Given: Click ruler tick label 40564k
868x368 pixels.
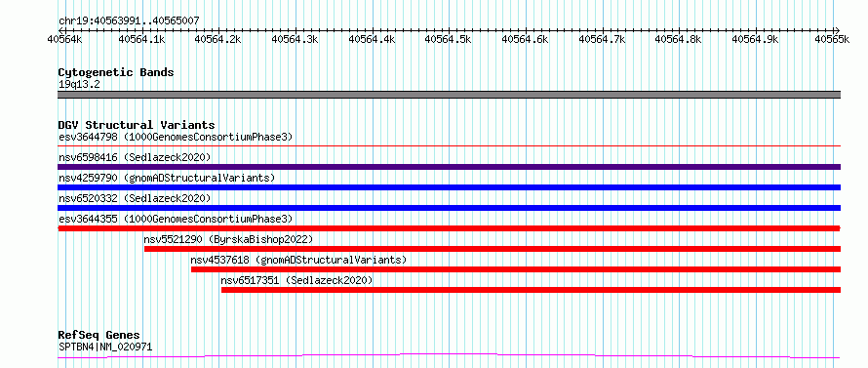Looking at the screenshot, I should pos(65,39).
